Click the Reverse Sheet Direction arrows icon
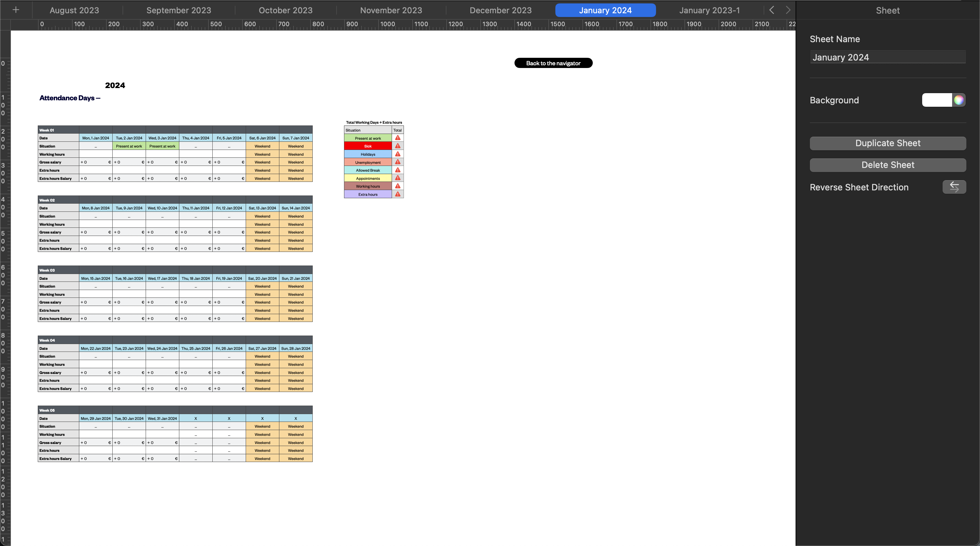The image size is (980, 546). pyautogui.click(x=954, y=187)
